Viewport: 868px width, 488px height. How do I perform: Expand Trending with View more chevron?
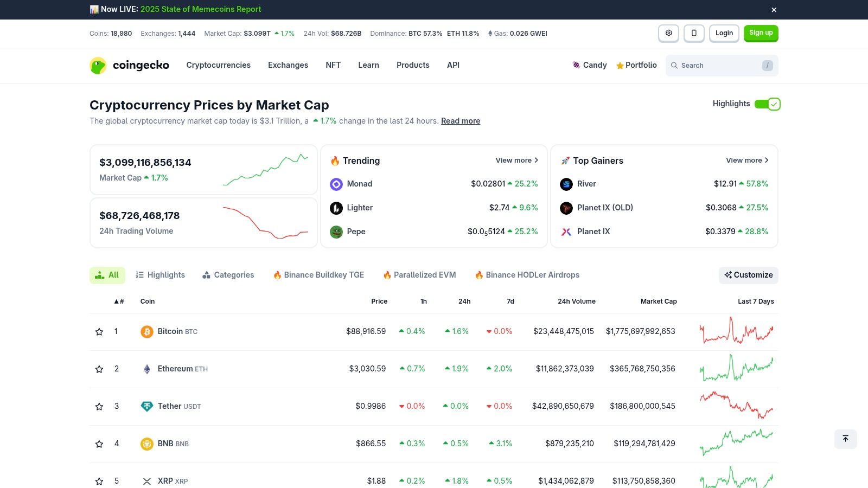tap(516, 160)
